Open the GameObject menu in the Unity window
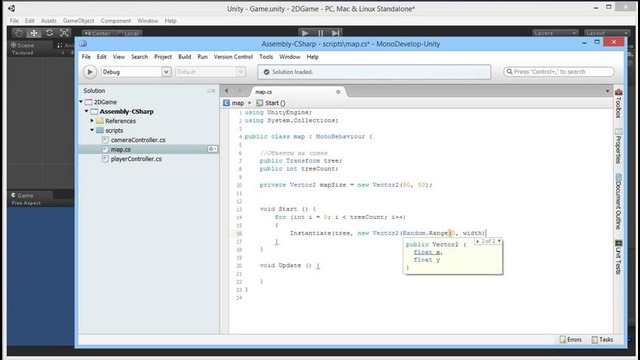640x360 pixels. click(78, 20)
